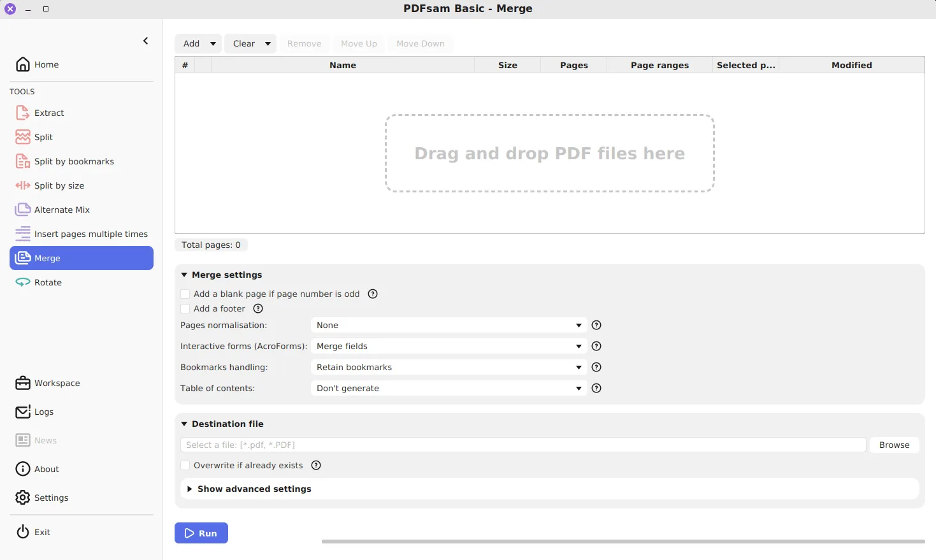This screenshot has height=560, width=936.
Task: Enable Add a blank page if odd
Action: pos(185,294)
